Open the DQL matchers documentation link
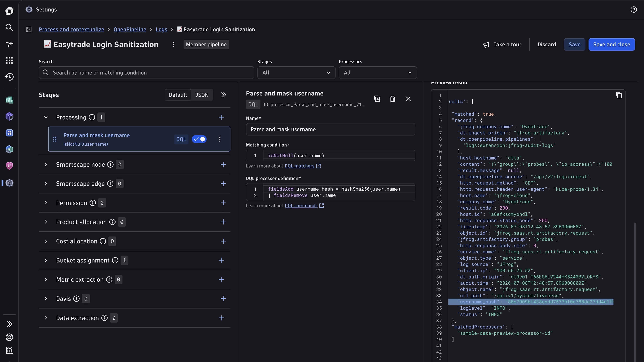The width and height of the screenshot is (644, 362). point(303,166)
